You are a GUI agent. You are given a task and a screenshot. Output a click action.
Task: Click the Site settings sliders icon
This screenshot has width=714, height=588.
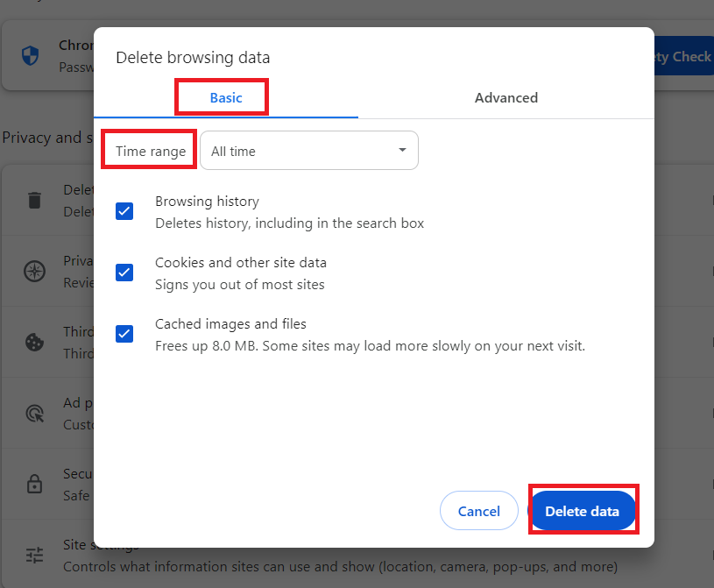coord(35,556)
